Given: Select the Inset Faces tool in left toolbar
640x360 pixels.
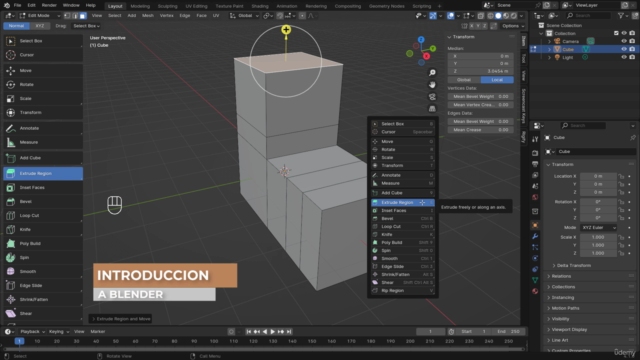Looking at the screenshot, I should coord(43,187).
